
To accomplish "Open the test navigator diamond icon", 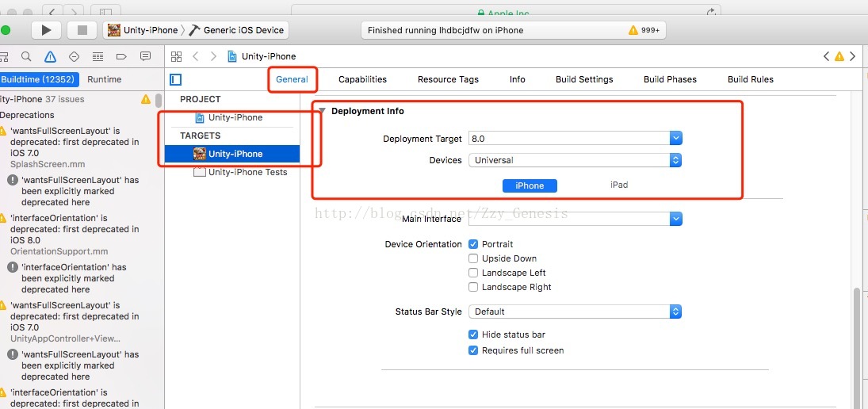I will (75, 56).
